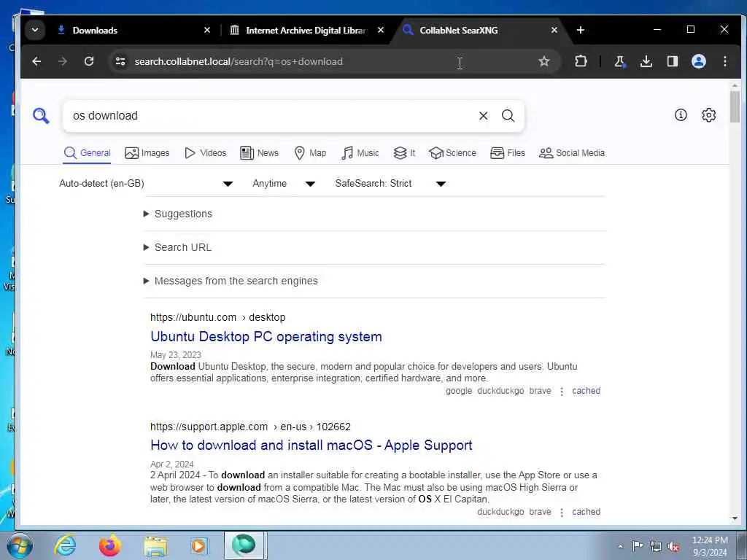The height and width of the screenshot is (560, 747).
Task: Select the Images search category
Action: coord(147,153)
